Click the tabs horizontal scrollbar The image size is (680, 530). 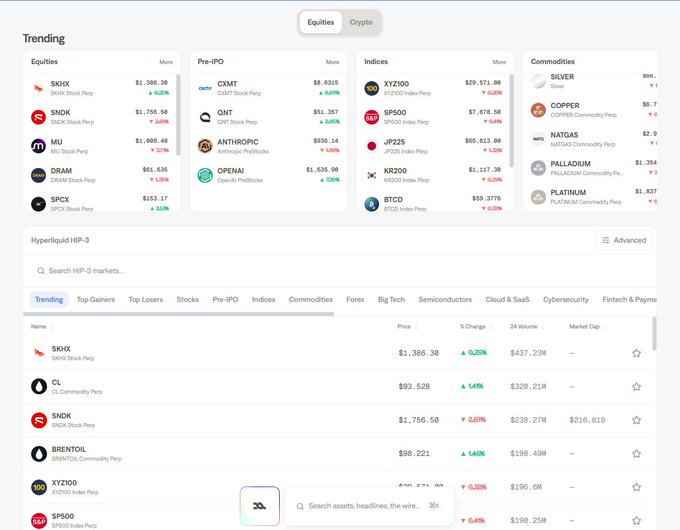pos(179,314)
